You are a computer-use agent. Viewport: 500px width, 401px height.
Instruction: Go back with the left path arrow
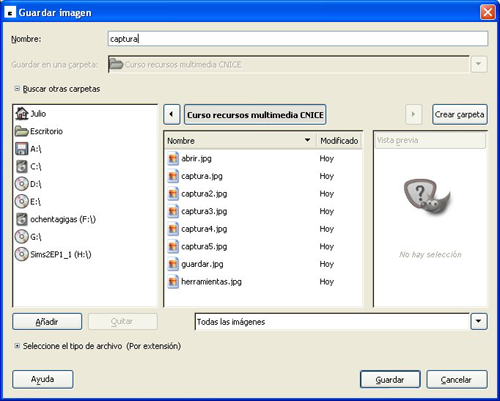(x=172, y=114)
